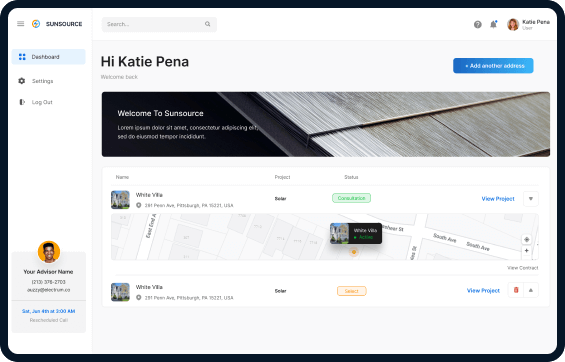This screenshot has height=362, width=565.
Task: Focus the Search input field
Action: [x=159, y=24]
